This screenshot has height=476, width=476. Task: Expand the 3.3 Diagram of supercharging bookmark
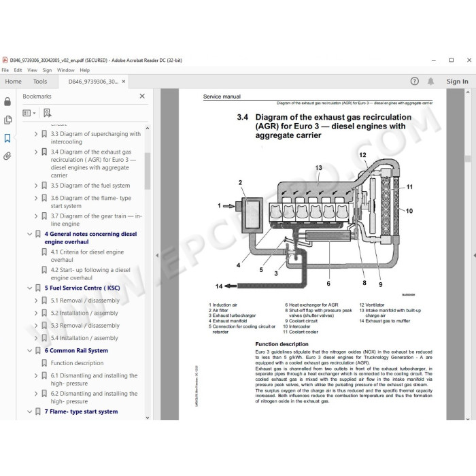36,134
